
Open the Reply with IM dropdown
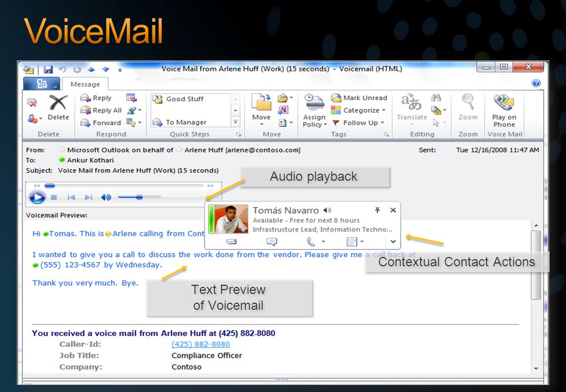click(134, 110)
